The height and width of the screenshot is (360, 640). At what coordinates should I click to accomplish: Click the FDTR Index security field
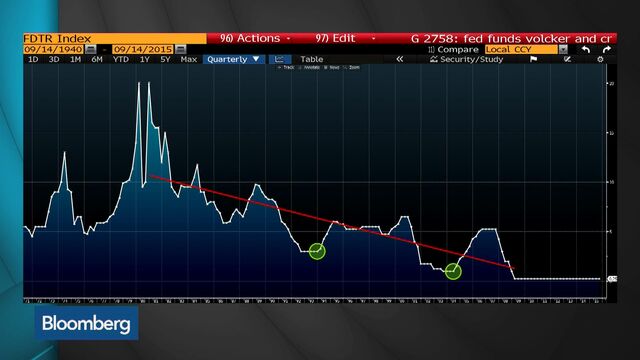(115, 38)
